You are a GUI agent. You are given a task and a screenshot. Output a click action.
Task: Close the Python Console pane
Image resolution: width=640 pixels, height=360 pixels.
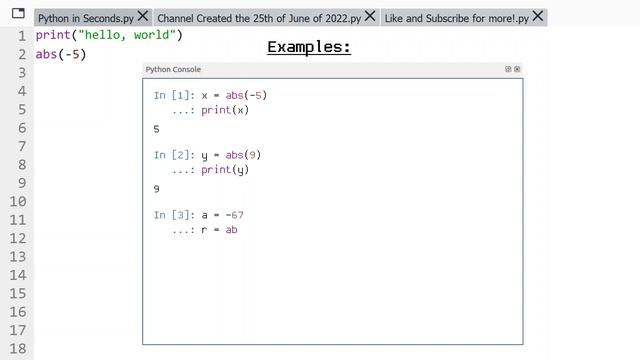click(517, 69)
